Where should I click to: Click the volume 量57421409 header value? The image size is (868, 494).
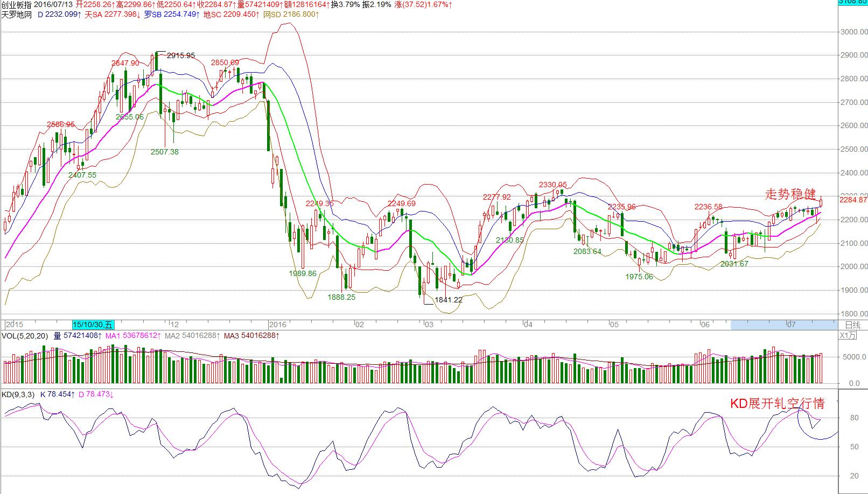pos(260,5)
